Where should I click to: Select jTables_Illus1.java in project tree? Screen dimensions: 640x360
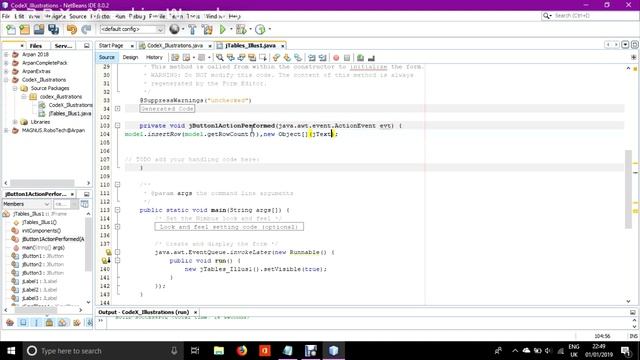[69, 113]
